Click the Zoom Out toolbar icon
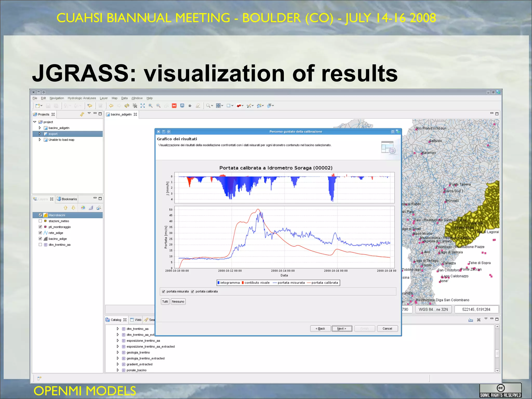532x399 pixels. point(158,106)
